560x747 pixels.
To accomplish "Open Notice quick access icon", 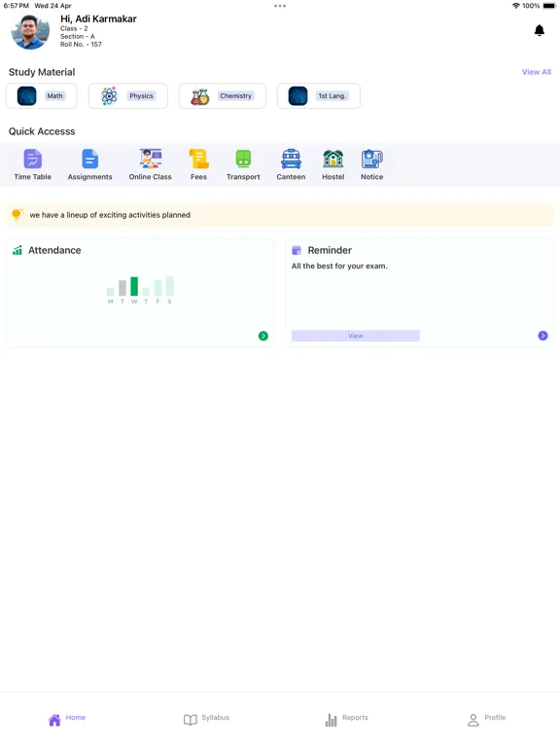I will (x=372, y=164).
